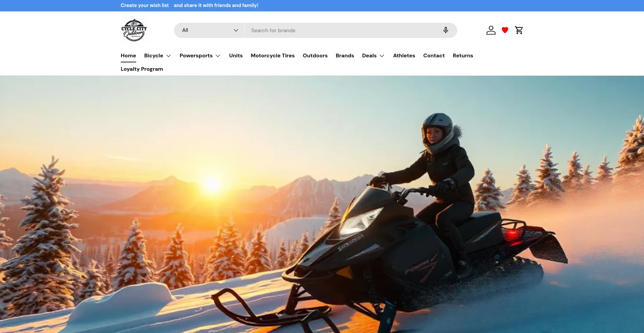The height and width of the screenshot is (333, 644).
Task: Click the Search for brands field
Action: pos(342,30)
